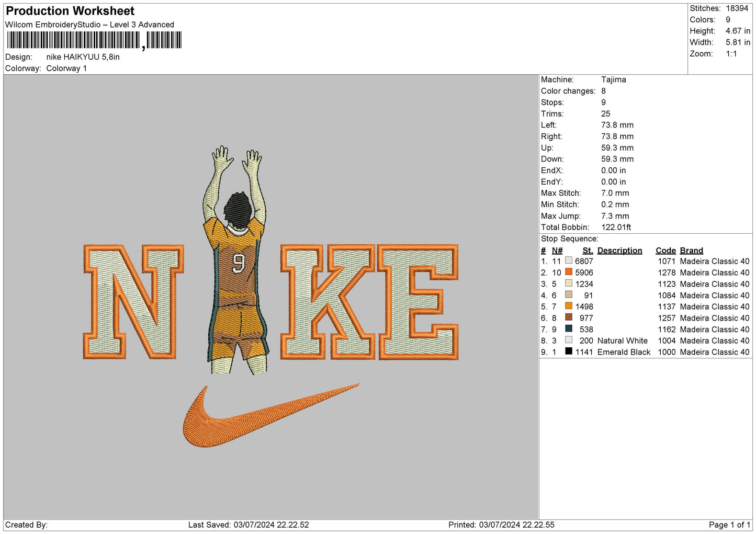Click the Max Jump value 7.3 mm
Screen dimensions: 756x534
point(615,216)
